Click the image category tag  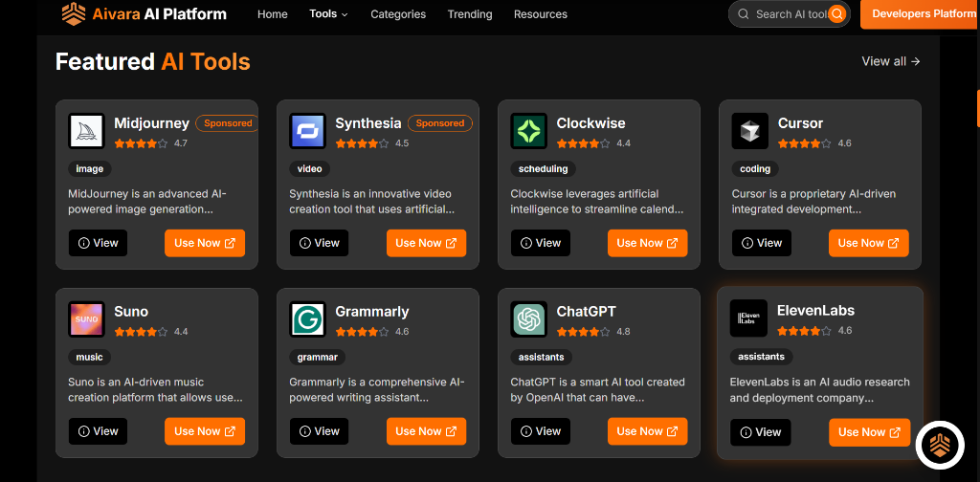tap(89, 168)
